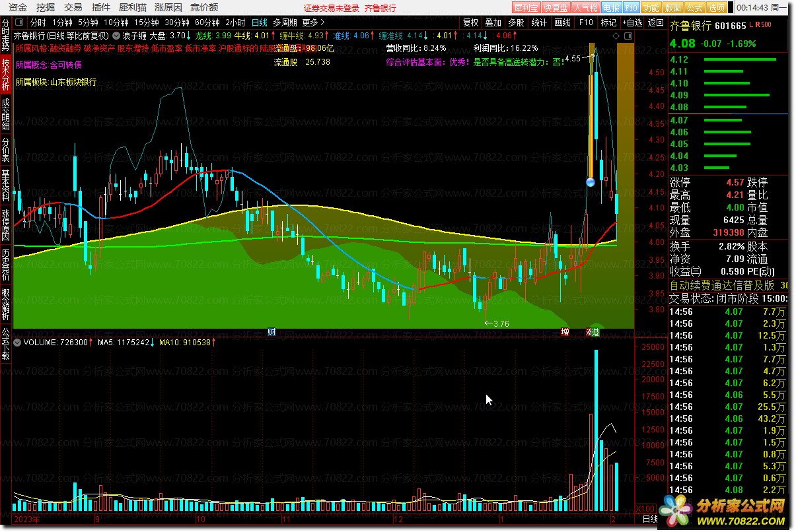Open the 犀利猫 menu
The width and height of the screenshot is (796, 532).
132,7
